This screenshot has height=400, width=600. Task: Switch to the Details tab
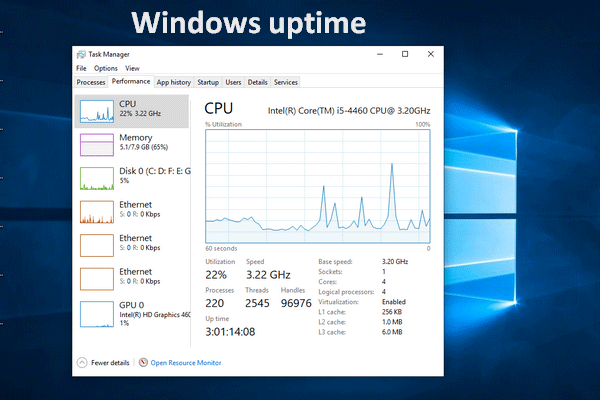click(x=258, y=82)
